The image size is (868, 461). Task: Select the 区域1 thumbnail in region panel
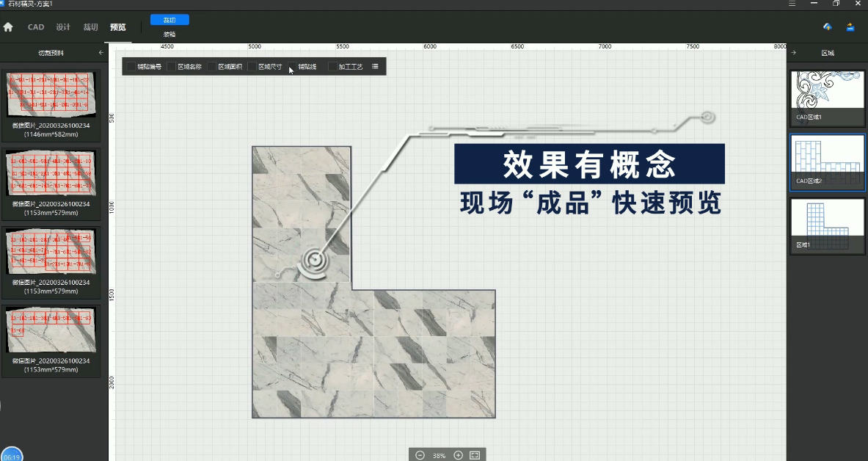click(827, 225)
